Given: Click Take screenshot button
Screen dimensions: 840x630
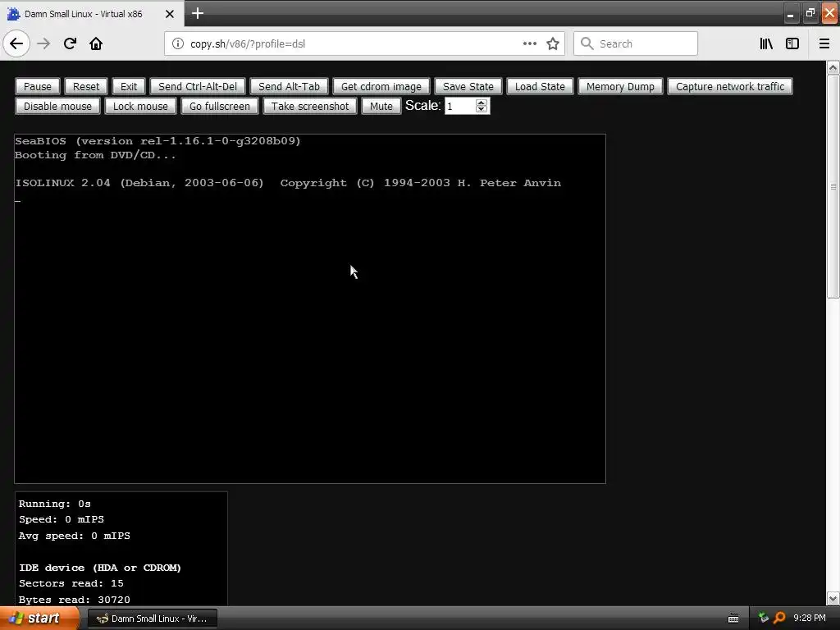Looking at the screenshot, I should (x=310, y=106).
